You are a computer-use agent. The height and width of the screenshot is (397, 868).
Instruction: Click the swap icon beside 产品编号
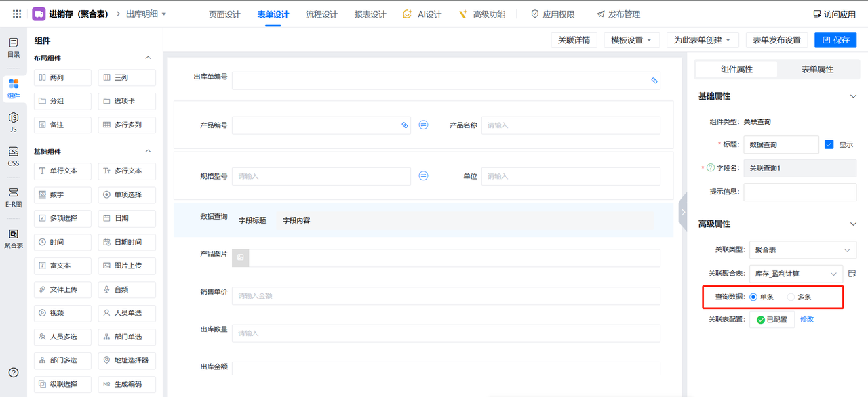pos(424,125)
